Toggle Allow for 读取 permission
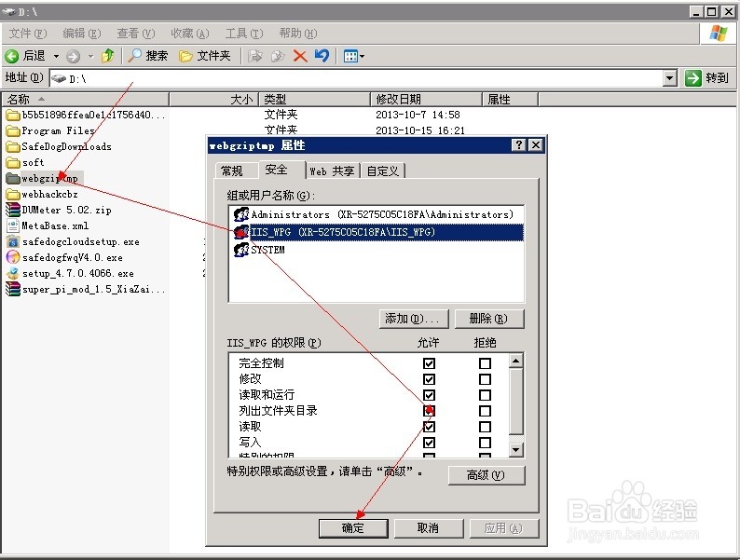The height and width of the screenshot is (560, 740). point(429,427)
